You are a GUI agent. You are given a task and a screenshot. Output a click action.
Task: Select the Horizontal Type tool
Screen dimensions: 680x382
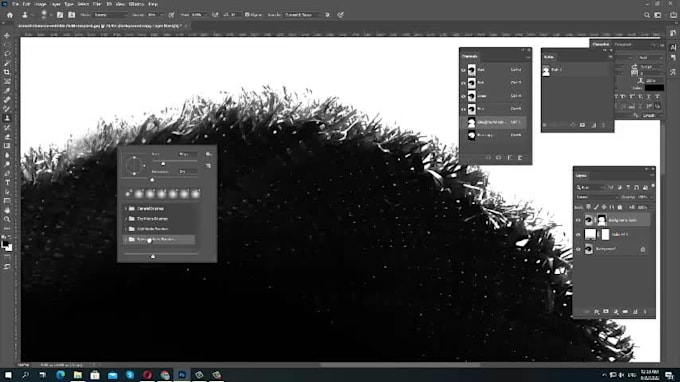(7, 183)
